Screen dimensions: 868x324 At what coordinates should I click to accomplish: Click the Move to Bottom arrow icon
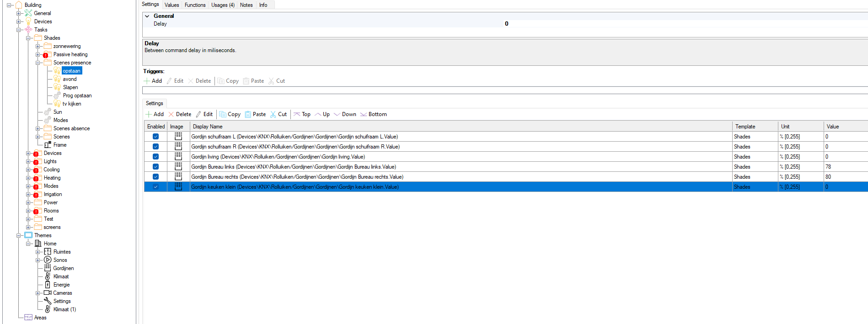tap(364, 114)
